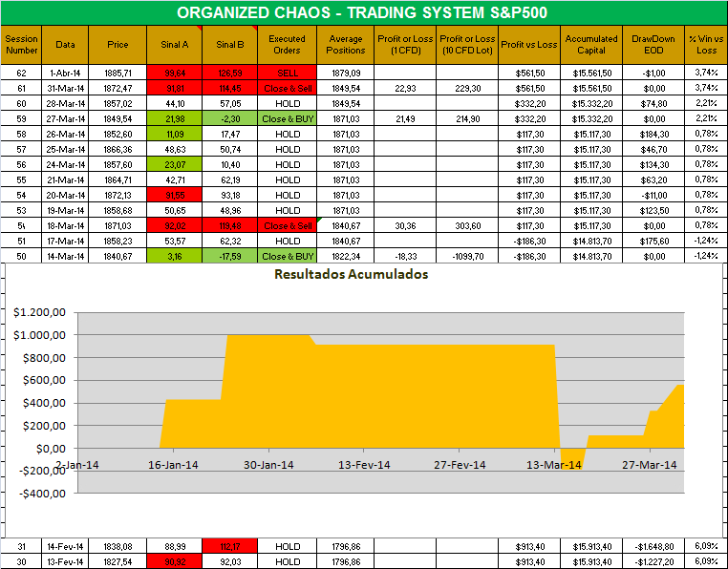The width and height of the screenshot is (728, 569).
Task: Select DrawDown value $184,30
Action: (x=653, y=134)
